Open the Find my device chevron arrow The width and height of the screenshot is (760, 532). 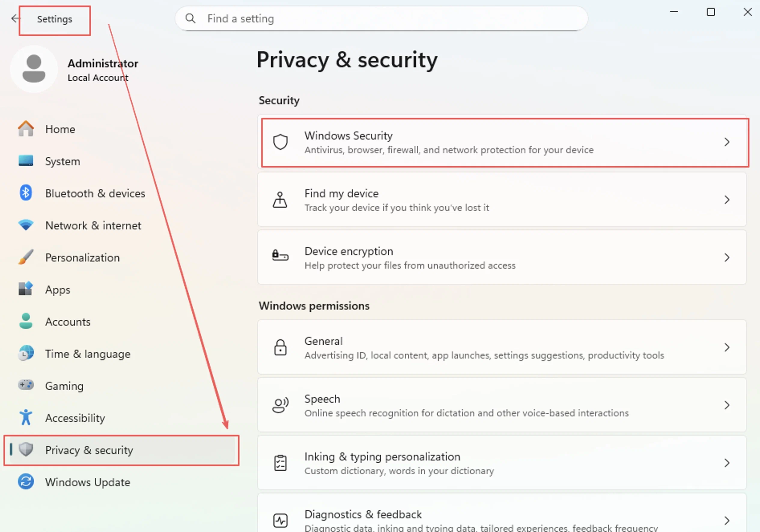pos(727,200)
